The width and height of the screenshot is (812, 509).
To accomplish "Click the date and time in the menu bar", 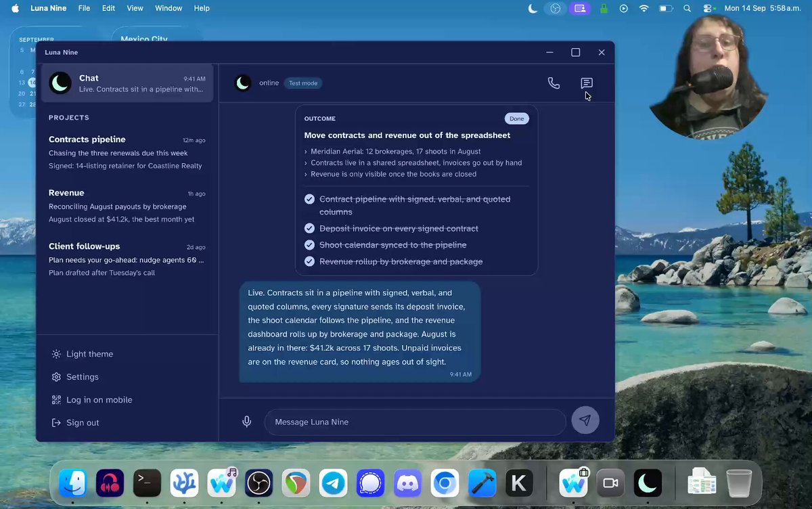I will [763, 8].
